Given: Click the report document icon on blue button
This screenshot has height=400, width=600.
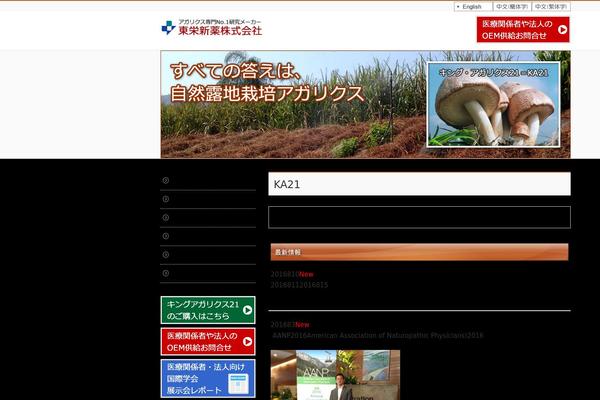Looking at the screenshot, I should click(x=238, y=384).
